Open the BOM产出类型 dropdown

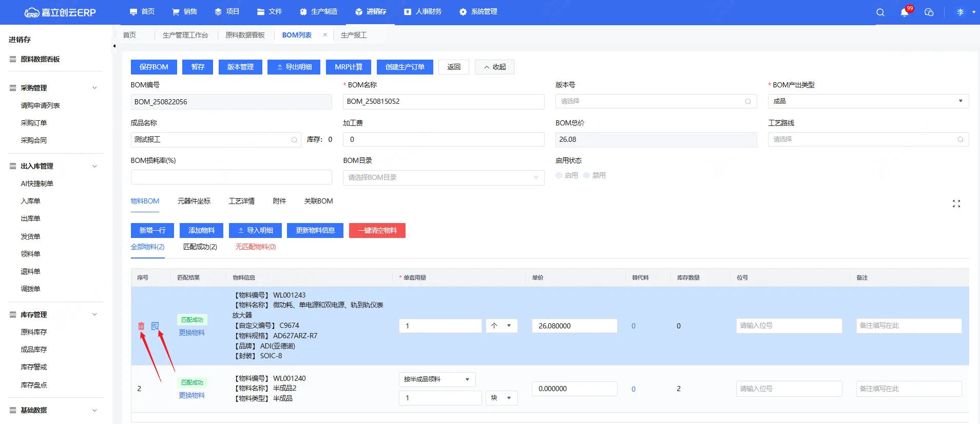tap(868, 101)
